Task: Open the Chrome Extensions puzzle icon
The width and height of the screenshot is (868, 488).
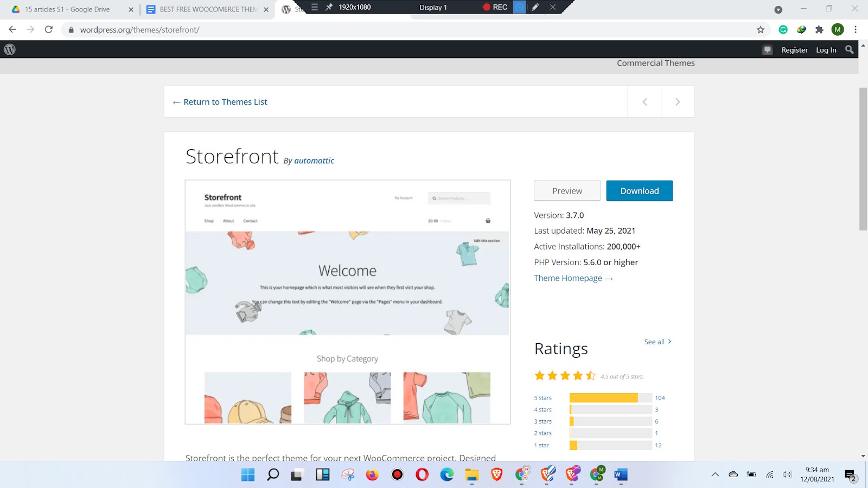Action: (x=819, y=30)
